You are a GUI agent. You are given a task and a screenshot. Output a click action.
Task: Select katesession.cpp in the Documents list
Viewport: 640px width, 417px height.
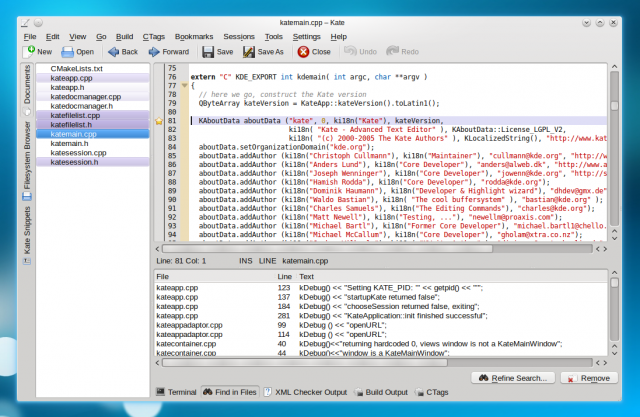78,152
